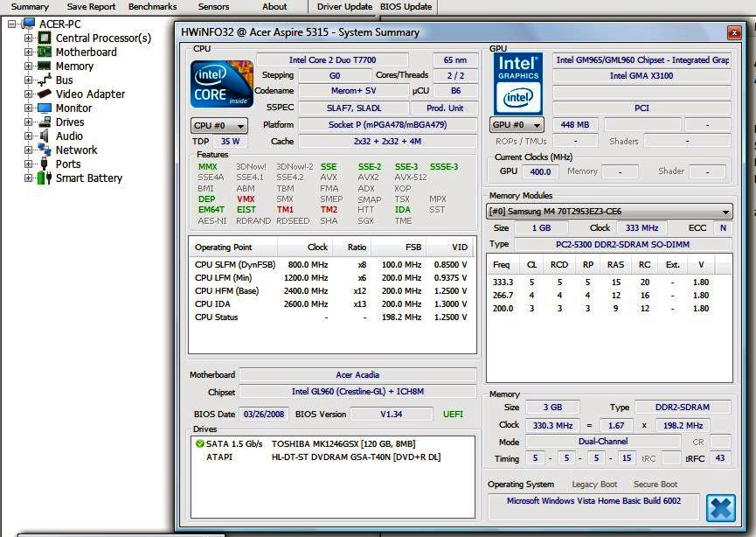Close the System Summary window
The width and height of the screenshot is (756, 537).
tap(734, 32)
